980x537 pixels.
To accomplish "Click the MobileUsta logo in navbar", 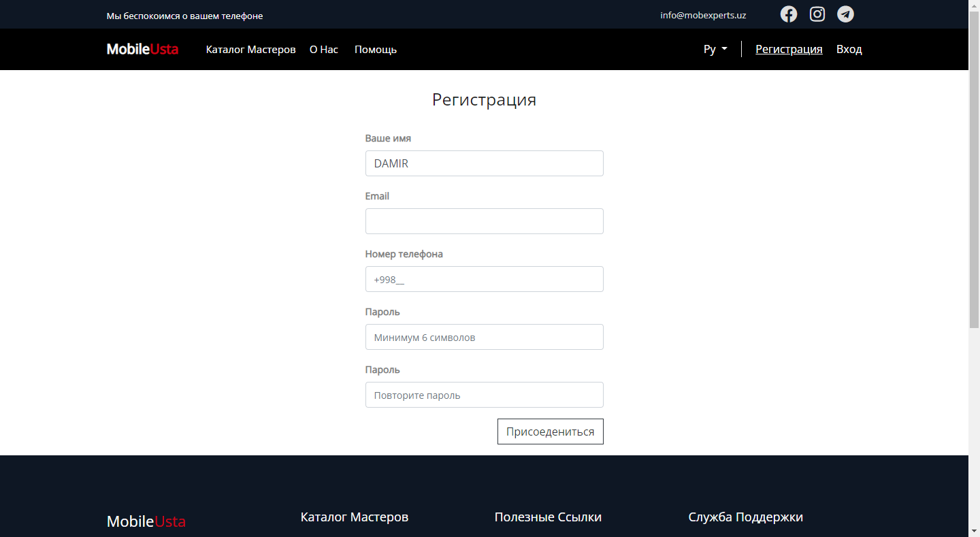I will click(142, 49).
